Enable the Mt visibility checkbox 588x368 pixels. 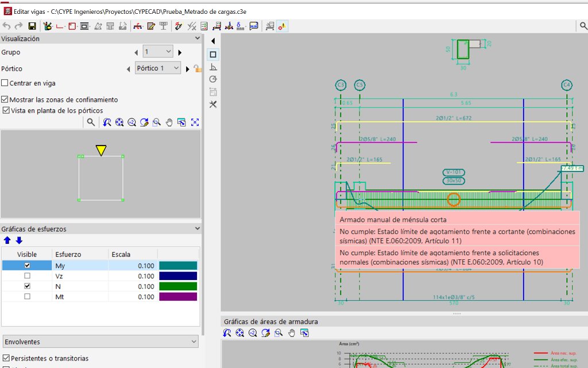tap(27, 296)
